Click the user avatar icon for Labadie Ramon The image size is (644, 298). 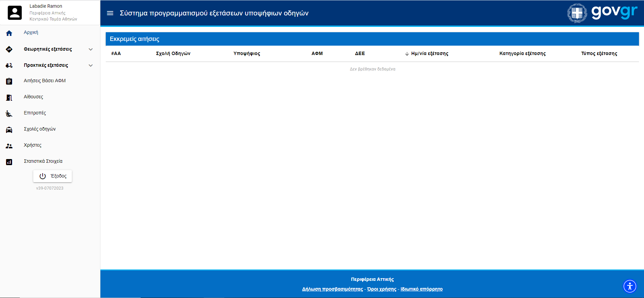click(x=15, y=13)
